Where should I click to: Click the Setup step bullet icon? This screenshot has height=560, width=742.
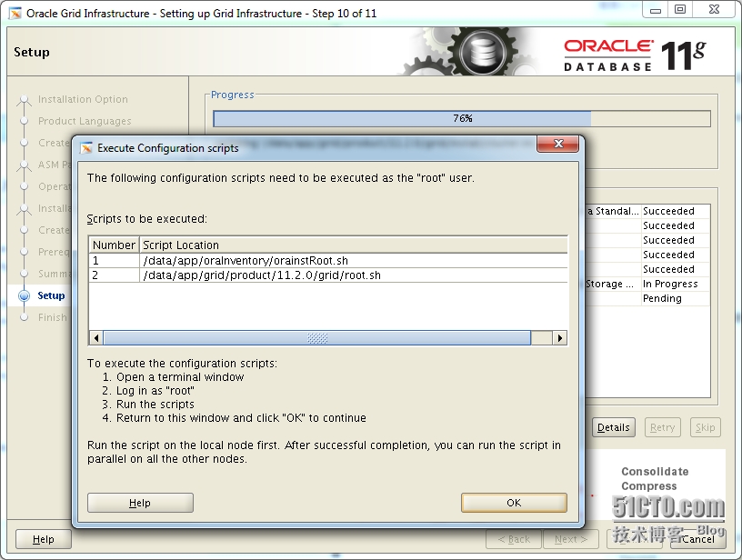coord(25,295)
